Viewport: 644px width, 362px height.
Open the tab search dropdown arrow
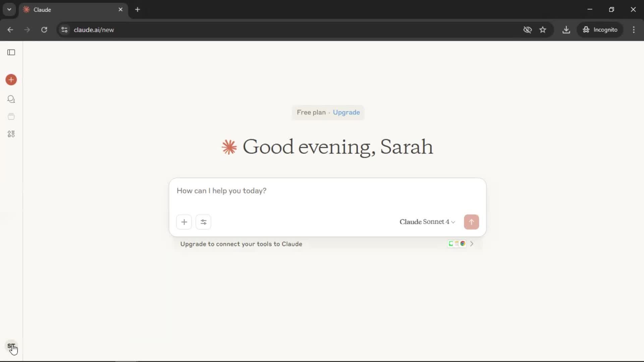pyautogui.click(x=9, y=9)
